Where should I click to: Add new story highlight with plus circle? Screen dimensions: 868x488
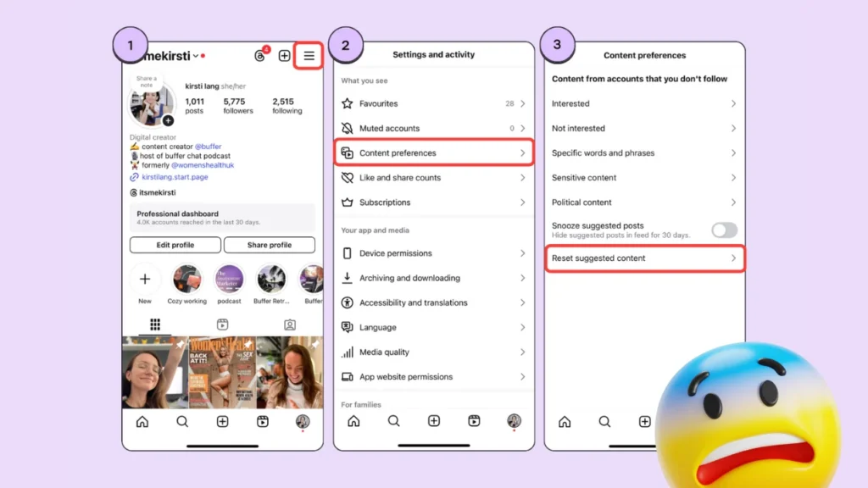click(x=145, y=279)
